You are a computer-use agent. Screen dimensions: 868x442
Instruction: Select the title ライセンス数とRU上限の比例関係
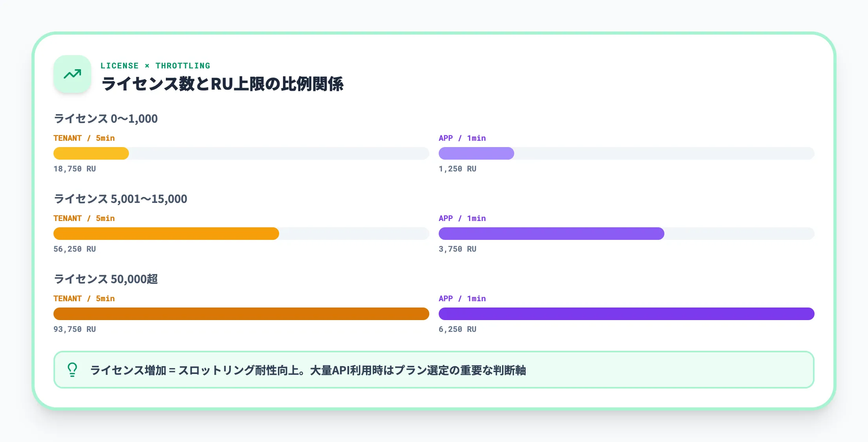click(223, 84)
